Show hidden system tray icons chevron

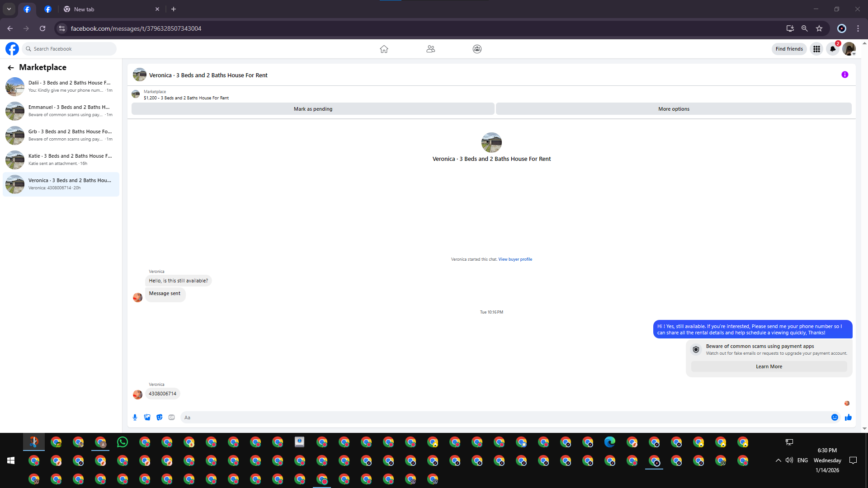coord(778,460)
